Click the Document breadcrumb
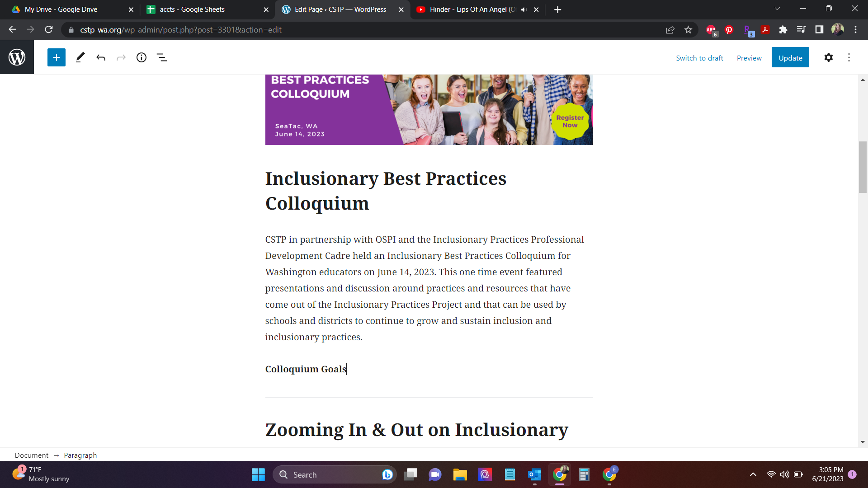This screenshot has width=868, height=488. [x=31, y=455]
